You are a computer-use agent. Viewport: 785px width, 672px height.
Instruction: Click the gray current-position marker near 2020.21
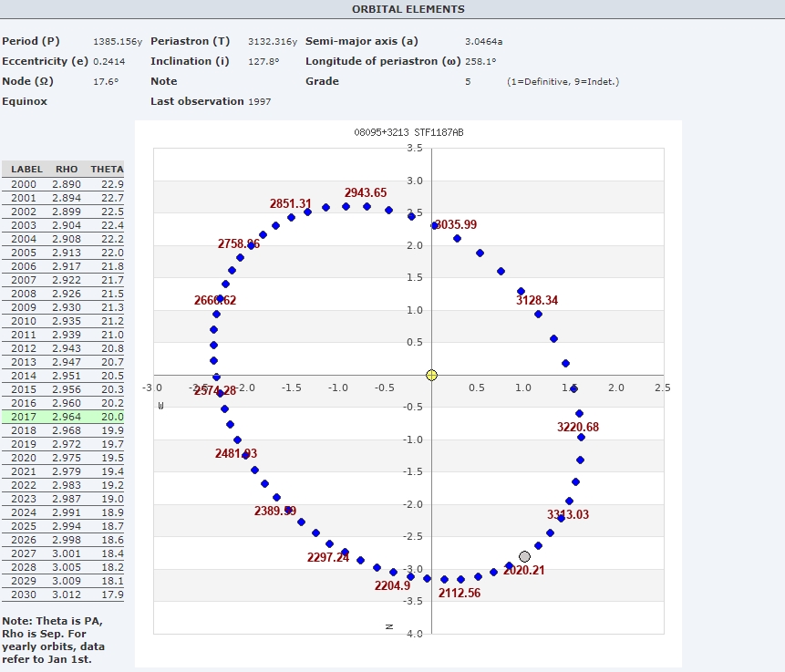(x=524, y=556)
